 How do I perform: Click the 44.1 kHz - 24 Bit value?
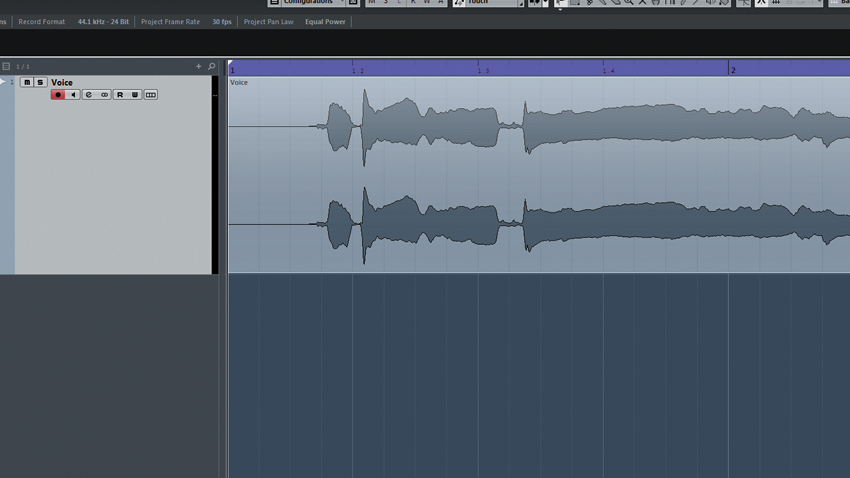[103, 22]
